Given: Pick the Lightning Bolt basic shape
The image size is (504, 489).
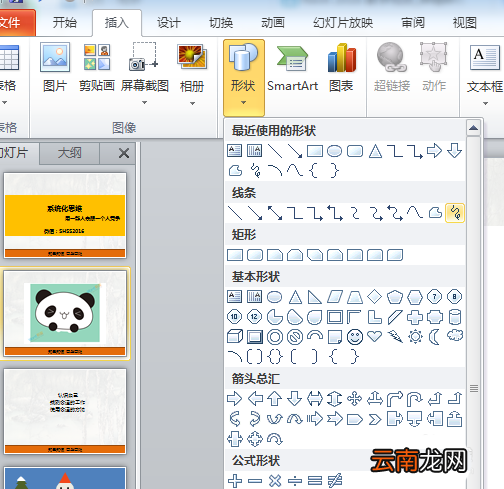Looking at the screenshot, I should pyautogui.click(x=395, y=337).
